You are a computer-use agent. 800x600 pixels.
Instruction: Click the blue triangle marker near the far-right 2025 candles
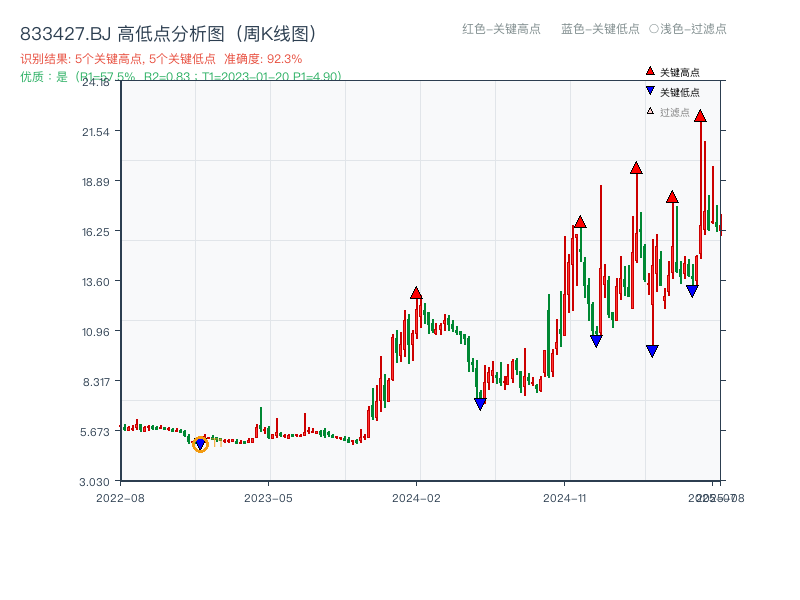click(693, 289)
